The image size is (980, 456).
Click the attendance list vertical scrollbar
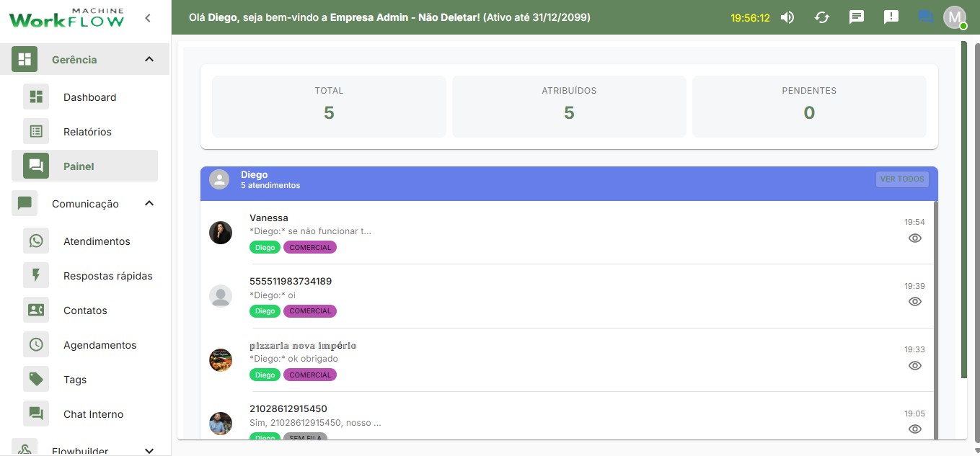click(935, 324)
